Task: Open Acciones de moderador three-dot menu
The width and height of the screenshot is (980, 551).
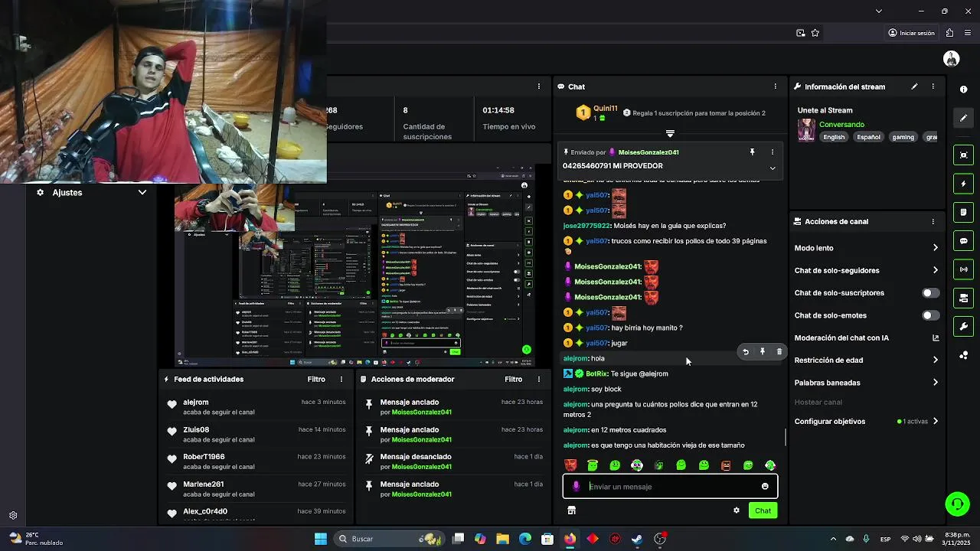Action: point(538,380)
